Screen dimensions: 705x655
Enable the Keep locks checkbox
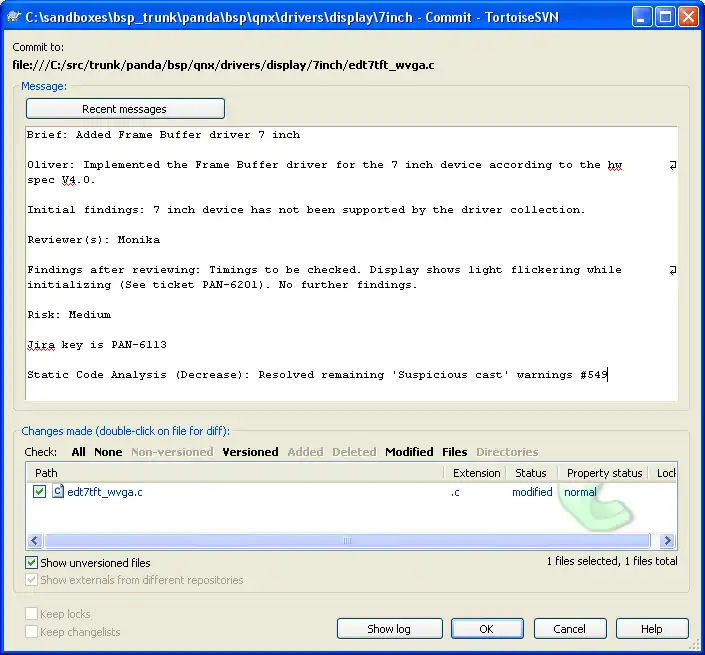tap(31, 614)
